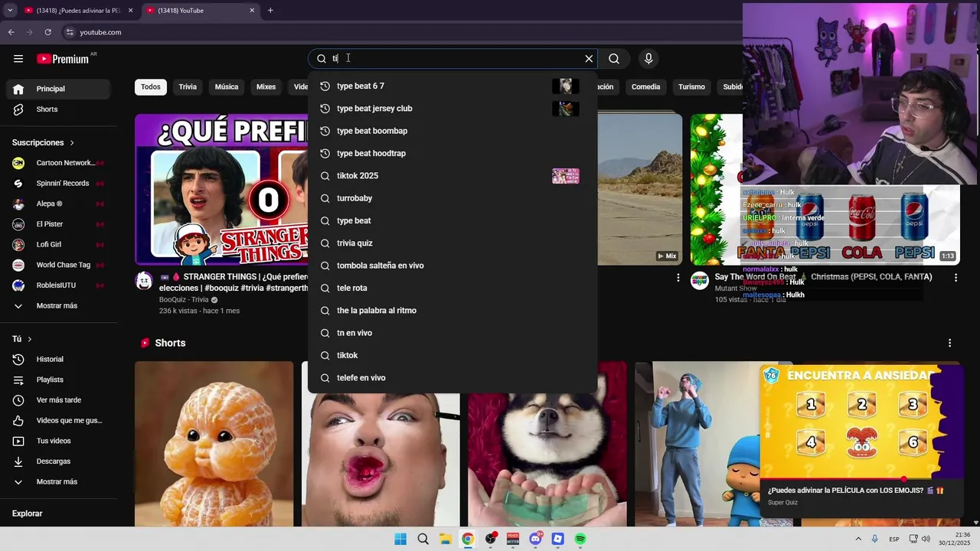Open the Cartoon Network subscription channel
This screenshot has height=551, width=980.
(x=58, y=163)
